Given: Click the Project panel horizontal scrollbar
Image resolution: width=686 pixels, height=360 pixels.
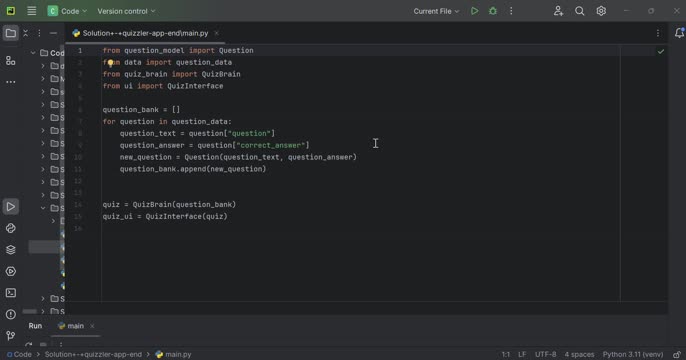Looking at the screenshot, I should pyautogui.click(x=30, y=311).
